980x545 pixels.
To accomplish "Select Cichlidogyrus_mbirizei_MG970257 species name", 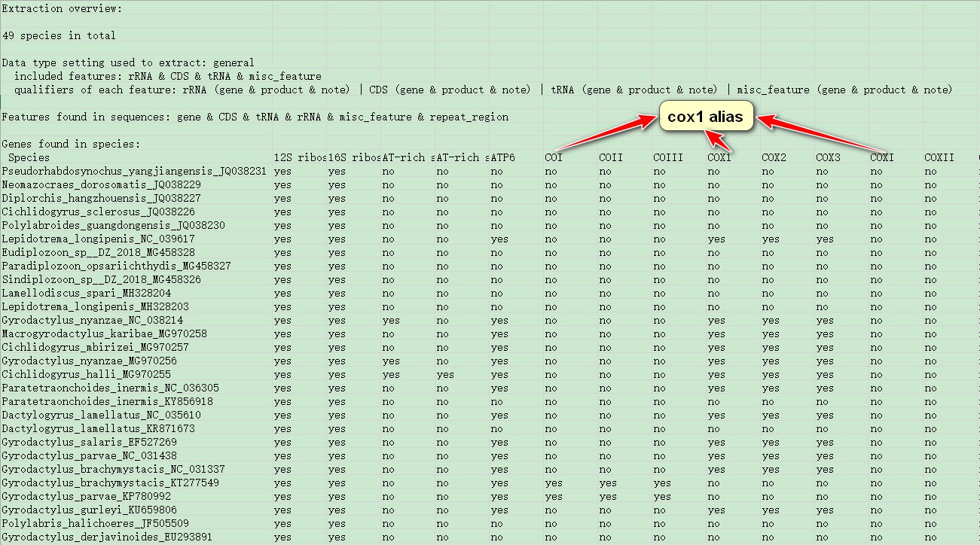I will point(95,348).
